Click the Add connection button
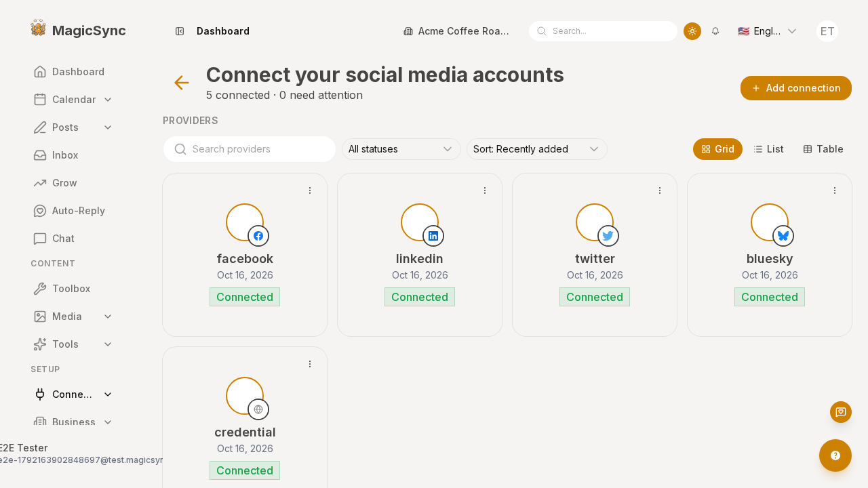Screen dimensions: 868x488 [796, 88]
